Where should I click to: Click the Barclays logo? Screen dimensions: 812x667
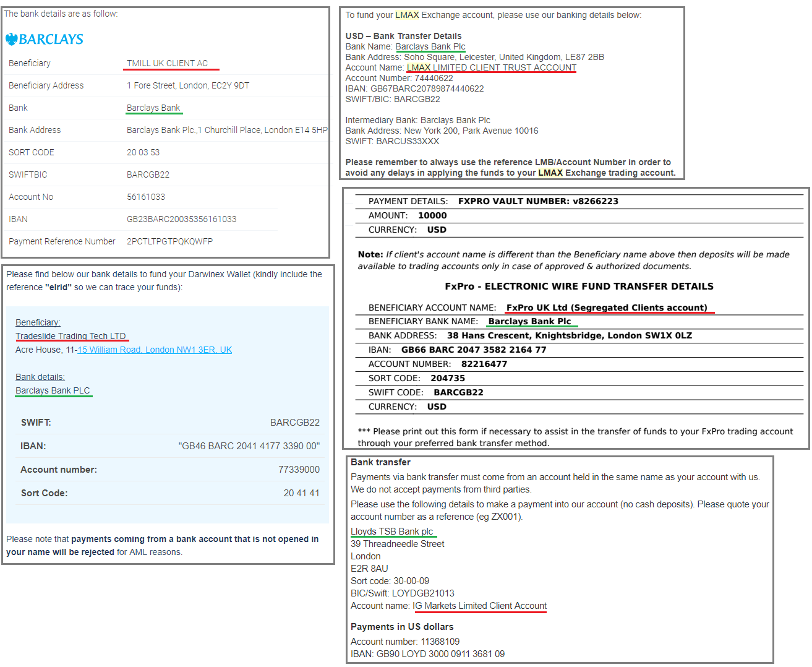(x=44, y=39)
